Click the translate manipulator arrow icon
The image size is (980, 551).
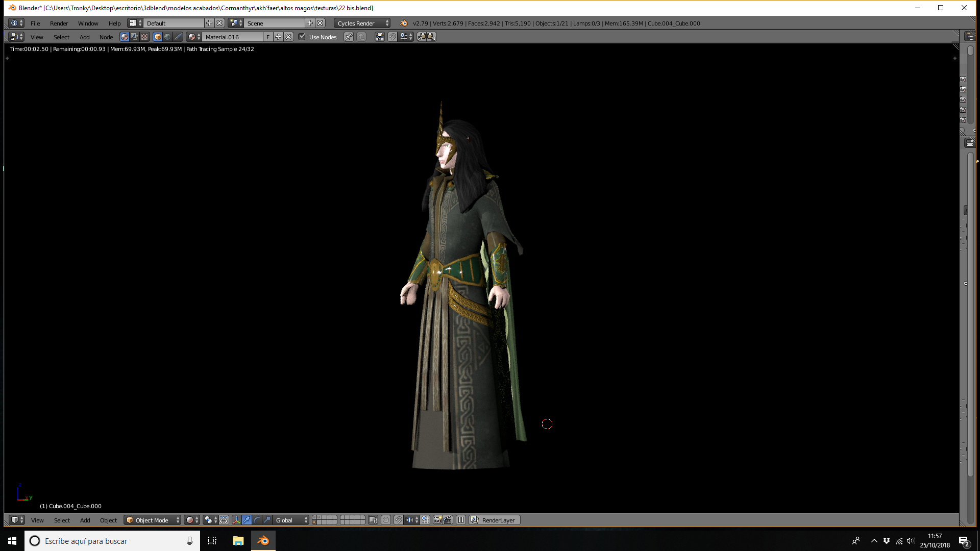coord(247,520)
